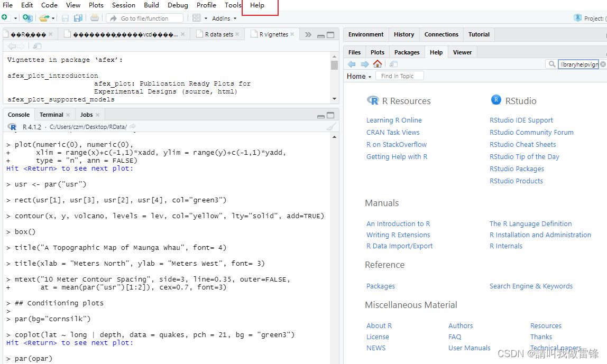Open the Home topic dropdown
The width and height of the screenshot is (607, 364).
pyautogui.click(x=359, y=76)
